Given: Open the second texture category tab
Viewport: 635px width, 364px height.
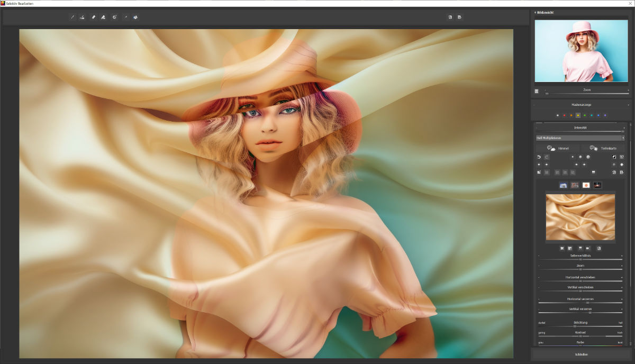Looking at the screenshot, I should tap(575, 185).
